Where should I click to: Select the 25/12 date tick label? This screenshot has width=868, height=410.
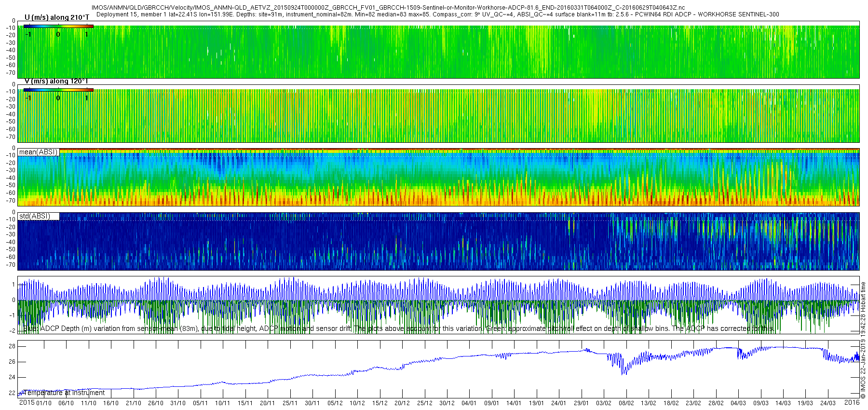point(425,403)
